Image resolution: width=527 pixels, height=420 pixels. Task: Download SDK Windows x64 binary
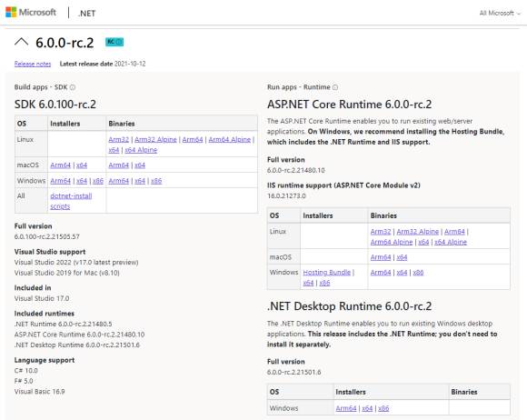point(140,181)
